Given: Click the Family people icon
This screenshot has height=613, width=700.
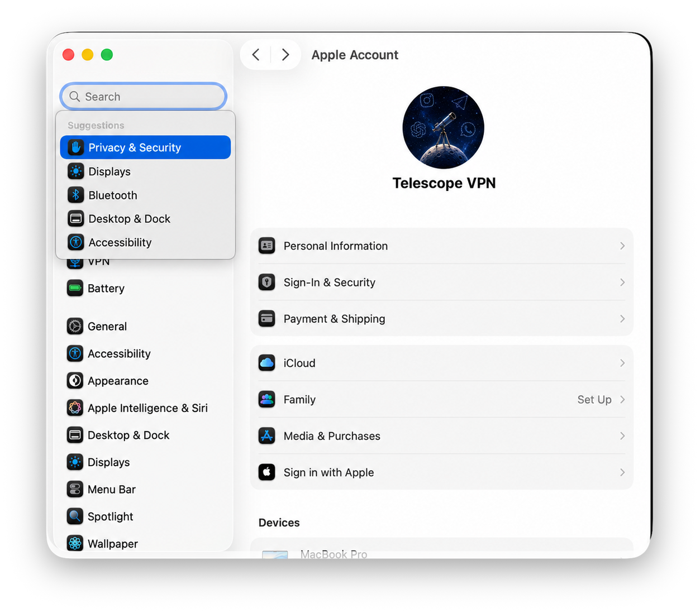Looking at the screenshot, I should (x=267, y=400).
